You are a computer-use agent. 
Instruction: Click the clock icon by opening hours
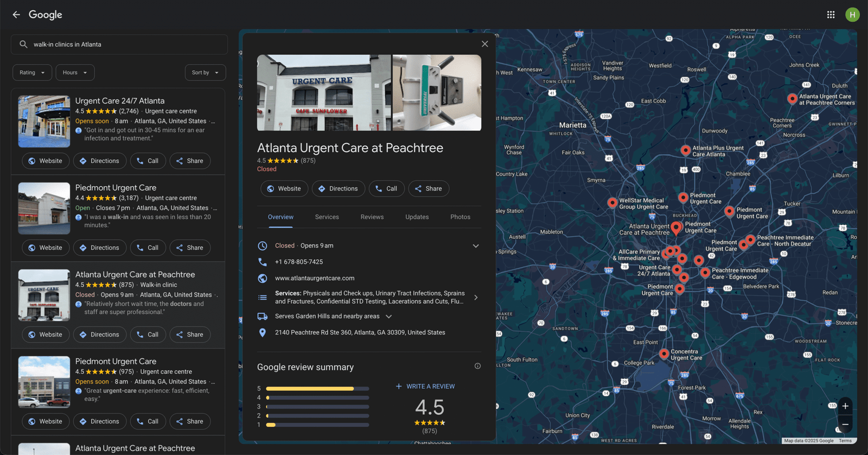[x=263, y=246]
